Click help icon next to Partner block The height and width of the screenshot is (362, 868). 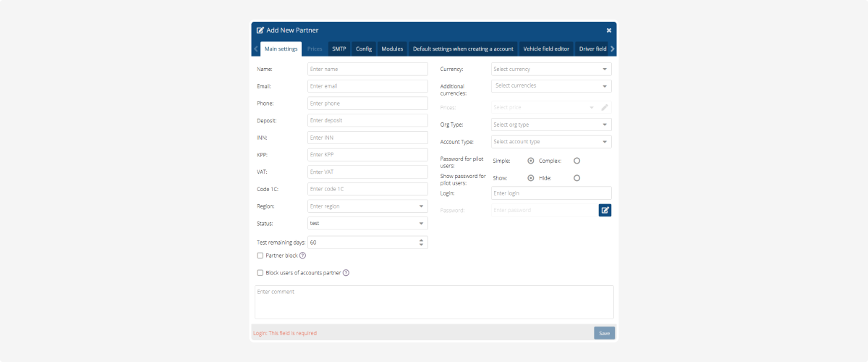coord(302,256)
